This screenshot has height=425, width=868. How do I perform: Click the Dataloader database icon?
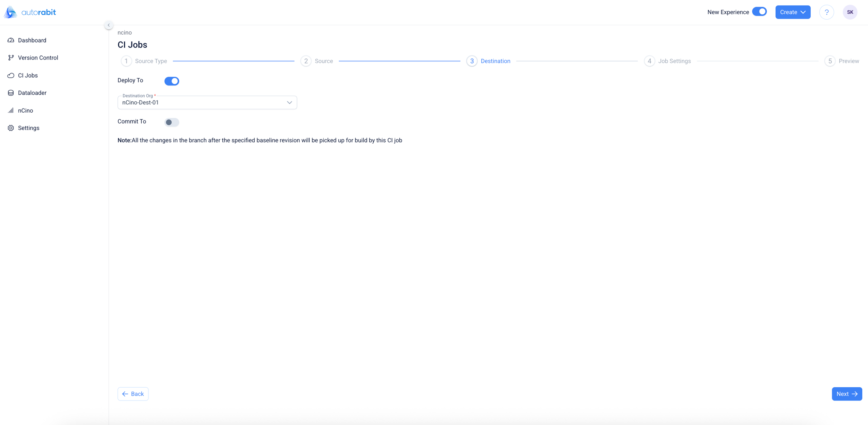click(11, 93)
